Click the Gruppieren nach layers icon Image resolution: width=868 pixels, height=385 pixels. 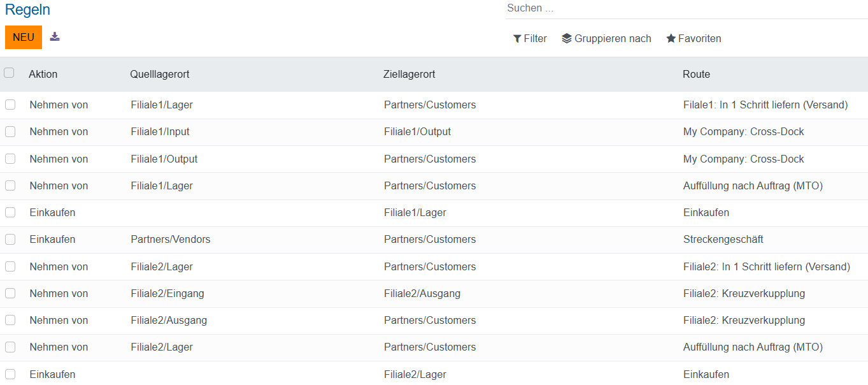point(567,39)
